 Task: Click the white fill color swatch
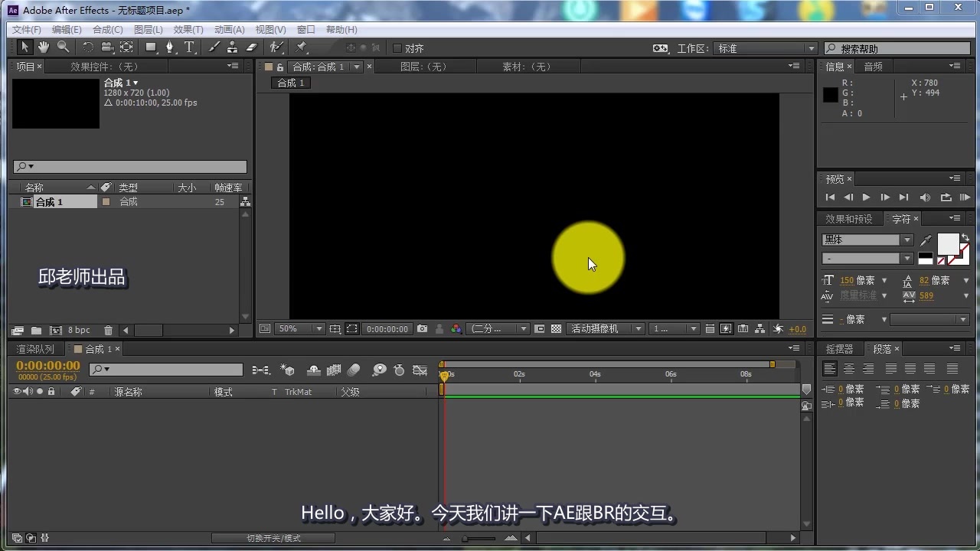coord(948,244)
